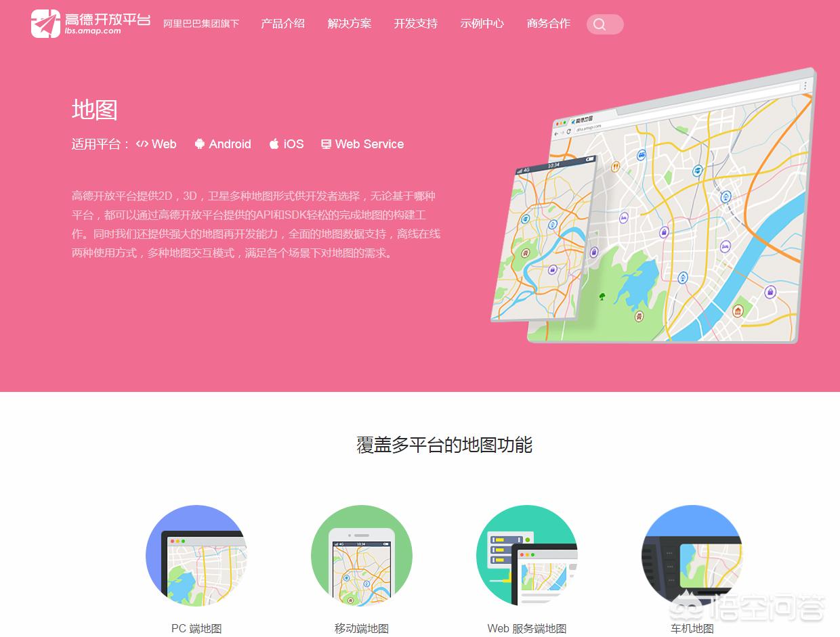Click the magnifier search icon in header

click(600, 24)
